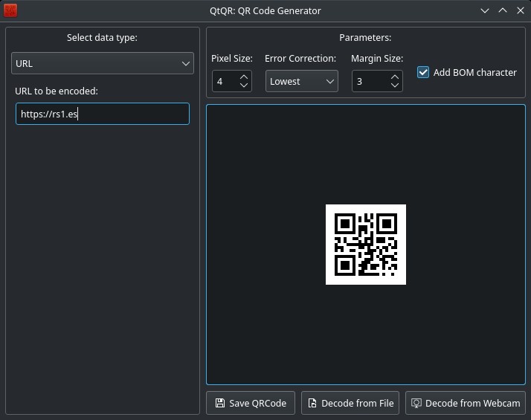Viewport: 531px width, 420px height.
Task: Click the generated QR code image
Action: coord(366,245)
